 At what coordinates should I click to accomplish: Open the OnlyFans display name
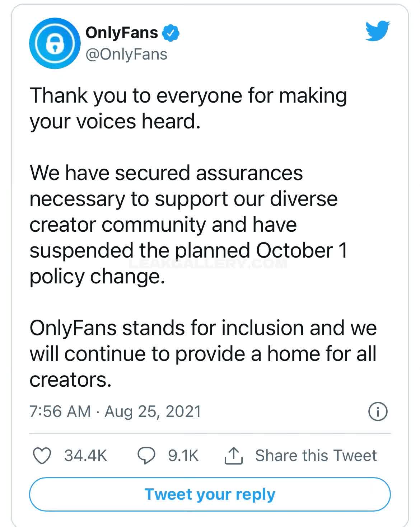tap(122, 33)
